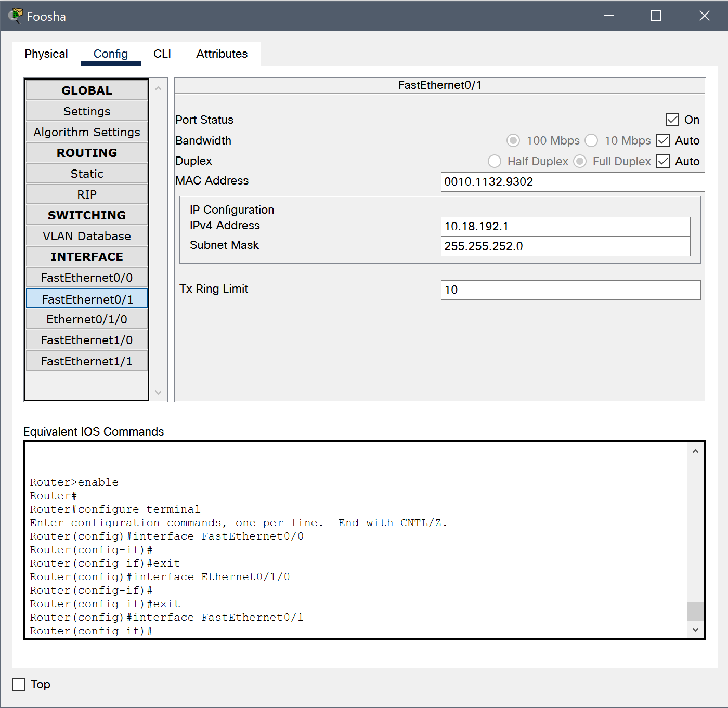The height and width of the screenshot is (708, 728).
Task: Select the Config tab
Action: (111, 54)
